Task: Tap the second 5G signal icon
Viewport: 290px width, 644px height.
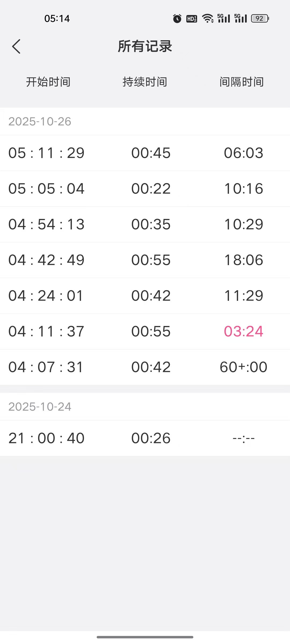Action: pos(241,19)
